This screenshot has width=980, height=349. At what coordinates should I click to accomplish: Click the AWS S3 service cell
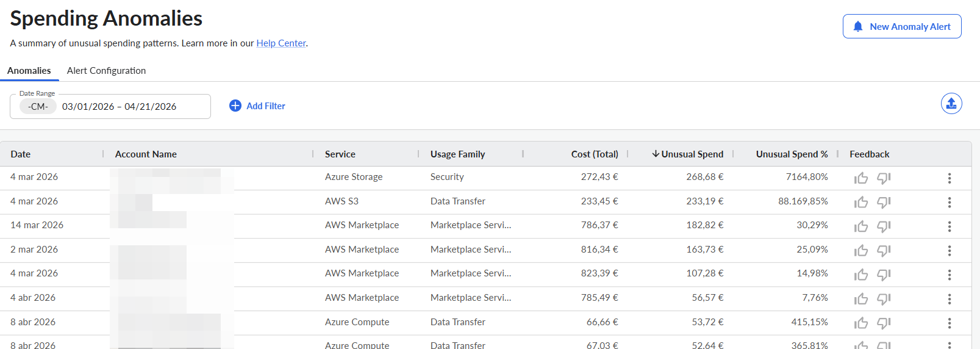(342, 201)
